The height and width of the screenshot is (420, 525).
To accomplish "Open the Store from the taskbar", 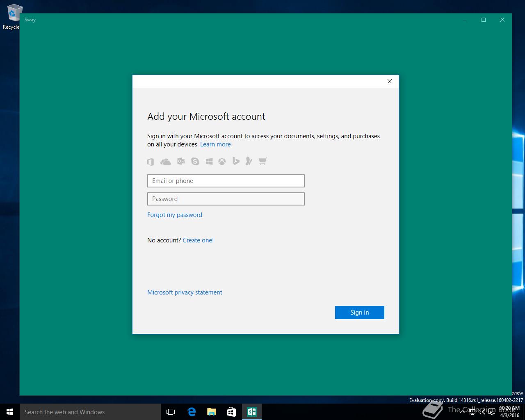I will (231, 412).
